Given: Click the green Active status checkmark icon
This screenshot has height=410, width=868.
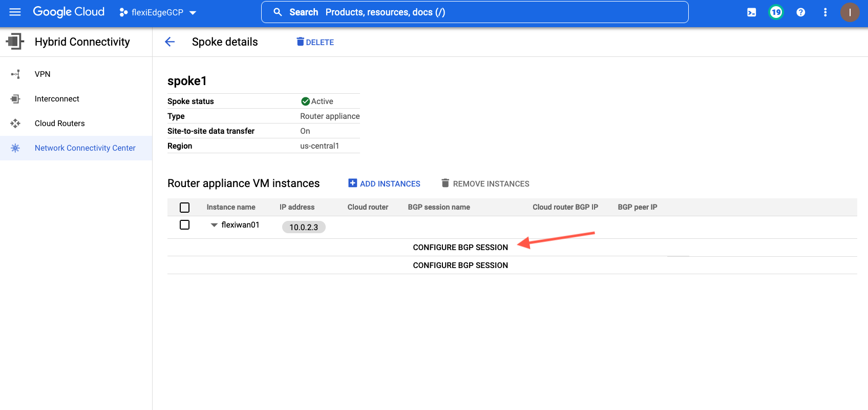Looking at the screenshot, I should 305,101.
